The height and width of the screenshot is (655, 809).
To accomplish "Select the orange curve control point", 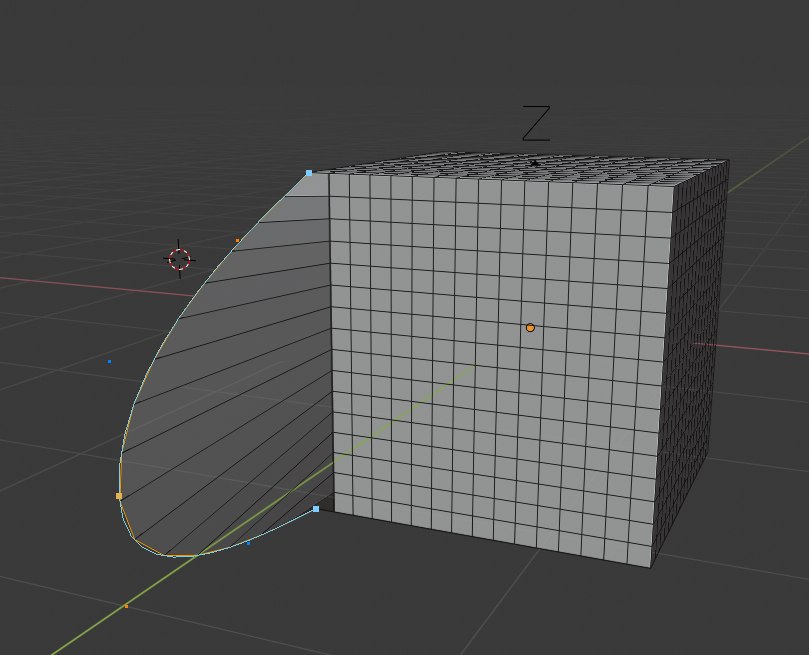I will pyautogui.click(x=119, y=496).
